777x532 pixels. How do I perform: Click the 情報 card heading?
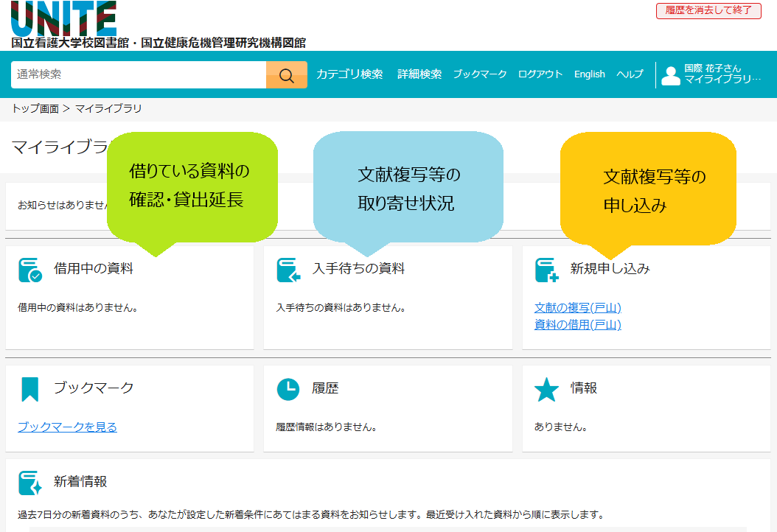(584, 388)
